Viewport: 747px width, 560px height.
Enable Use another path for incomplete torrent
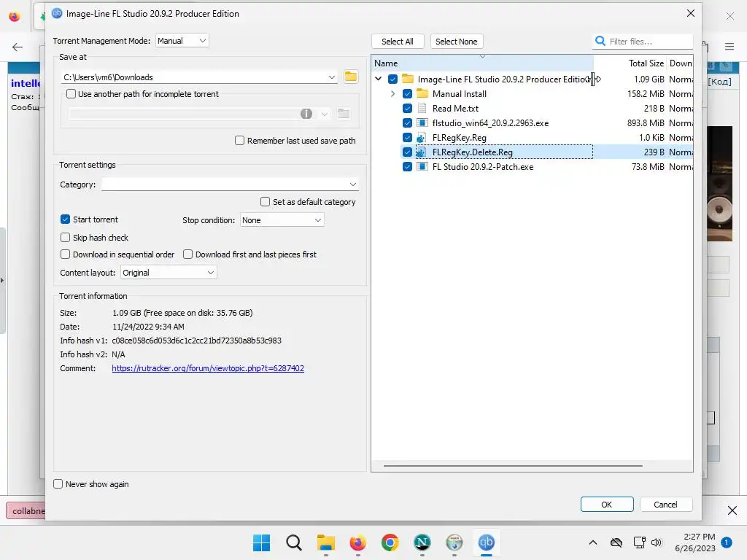[71, 94]
